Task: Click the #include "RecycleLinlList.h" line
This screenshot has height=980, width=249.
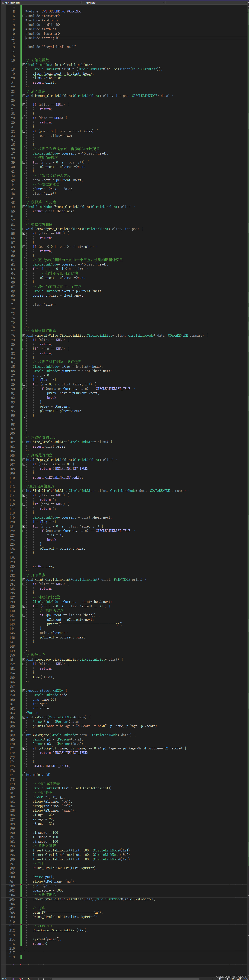Action: [51, 47]
